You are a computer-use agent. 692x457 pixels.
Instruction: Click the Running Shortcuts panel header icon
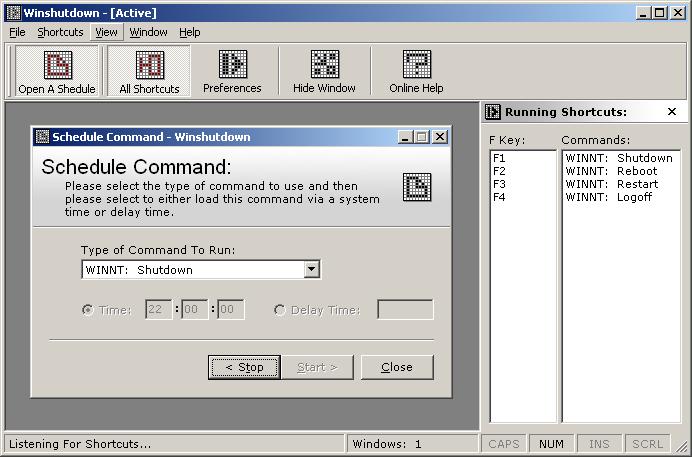tap(493, 112)
